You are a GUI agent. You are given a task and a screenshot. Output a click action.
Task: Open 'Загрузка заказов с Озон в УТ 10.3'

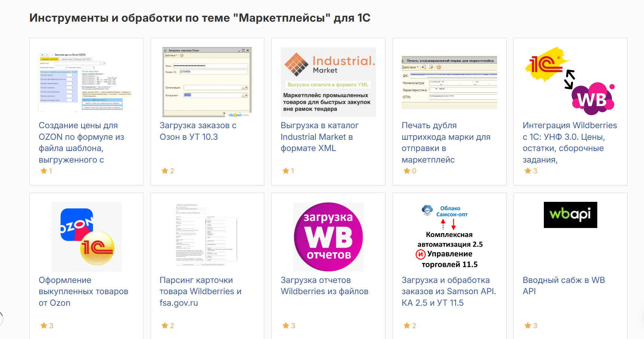coord(198,131)
